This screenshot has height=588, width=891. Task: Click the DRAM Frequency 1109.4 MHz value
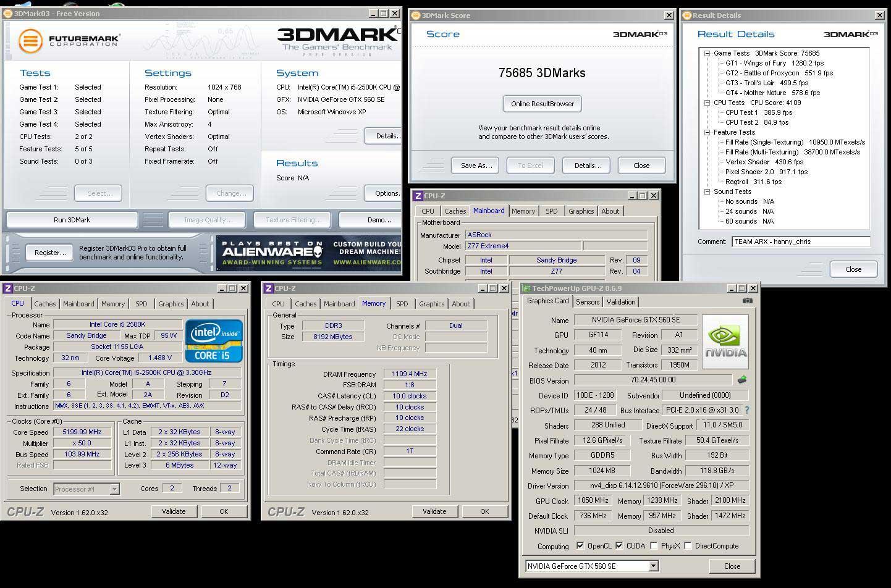click(x=410, y=374)
